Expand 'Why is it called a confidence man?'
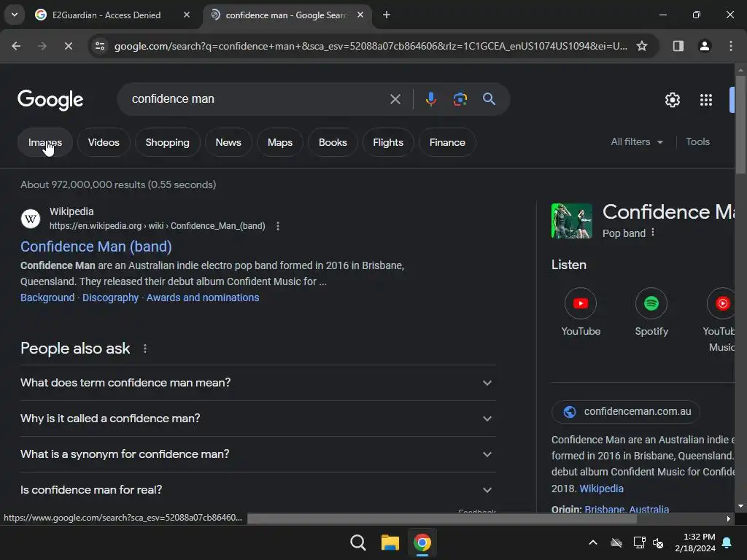Screen dimensions: 747x560 tap(258, 419)
